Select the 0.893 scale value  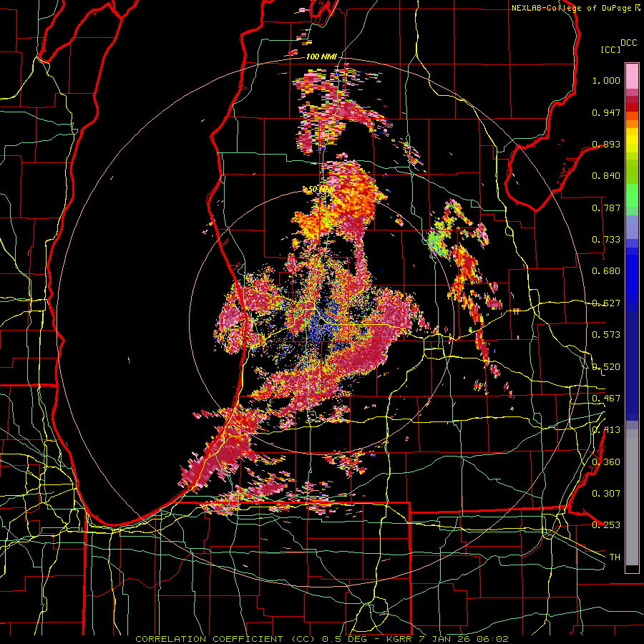[x=606, y=144]
